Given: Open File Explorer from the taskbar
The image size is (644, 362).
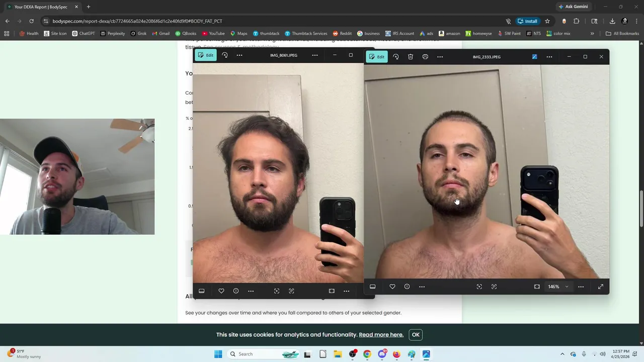Looking at the screenshot, I should [338, 354].
